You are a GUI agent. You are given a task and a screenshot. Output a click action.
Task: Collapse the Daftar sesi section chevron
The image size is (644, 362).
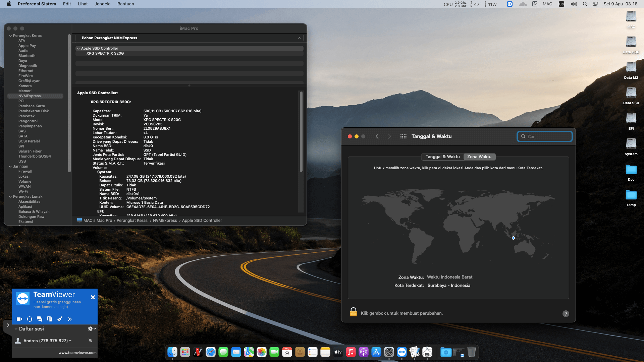16,329
